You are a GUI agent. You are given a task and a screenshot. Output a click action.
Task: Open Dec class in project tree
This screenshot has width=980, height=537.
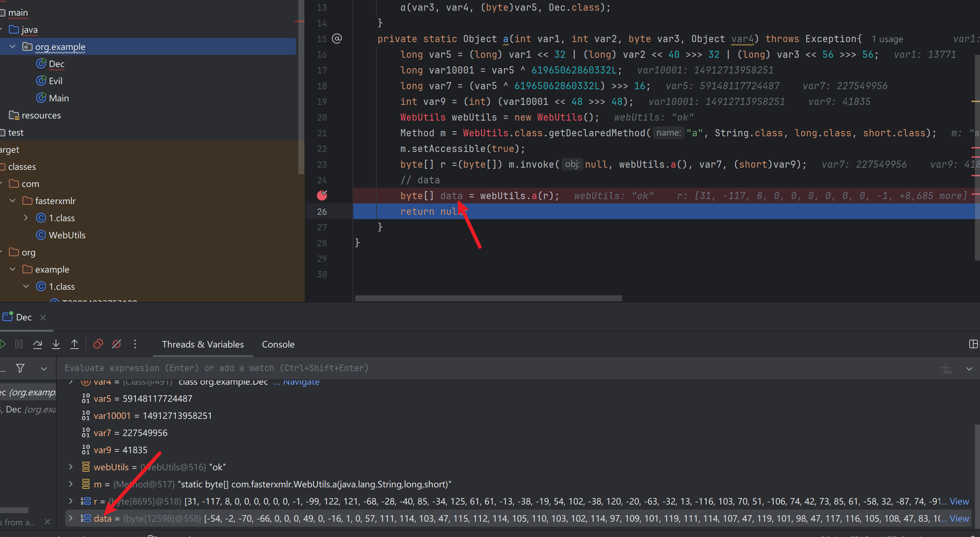[x=56, y=64]
